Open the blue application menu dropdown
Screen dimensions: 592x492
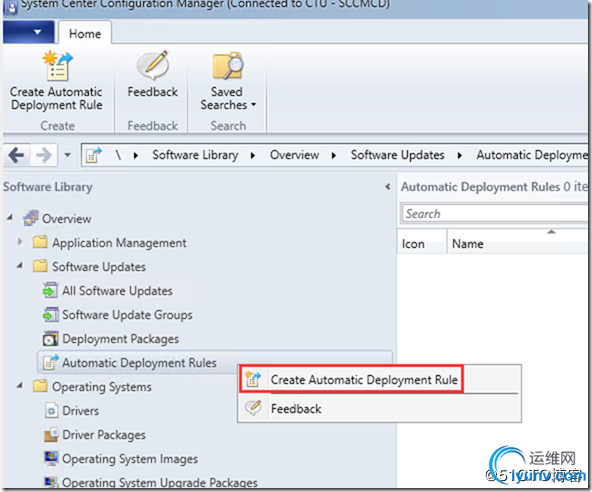click(x=29, y=32)
